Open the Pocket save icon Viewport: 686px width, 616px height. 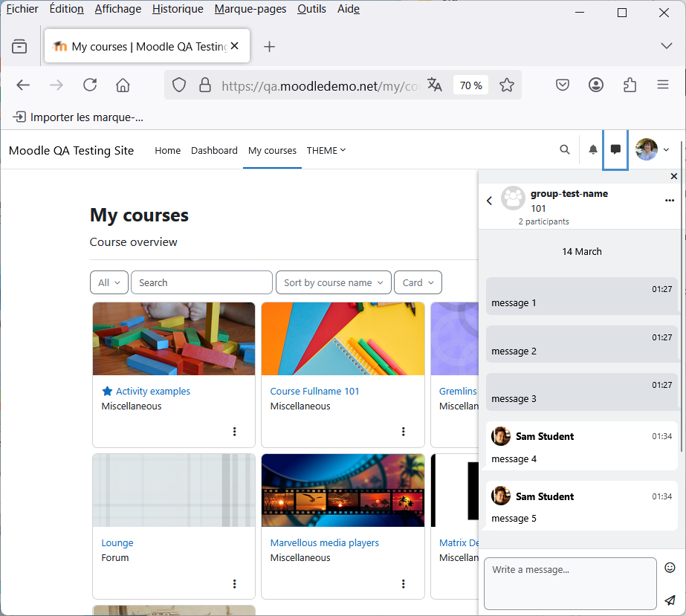pyautogui.click(x=563, y=85)
